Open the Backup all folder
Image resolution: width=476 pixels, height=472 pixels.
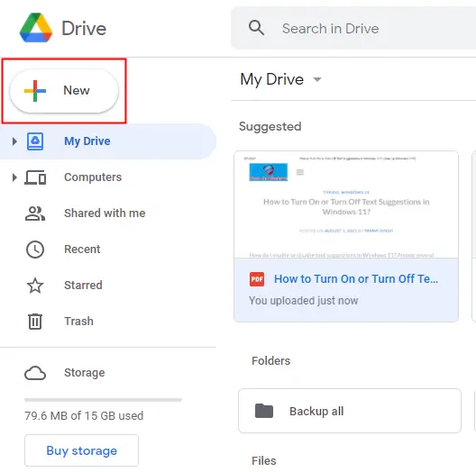click(350, 411)
